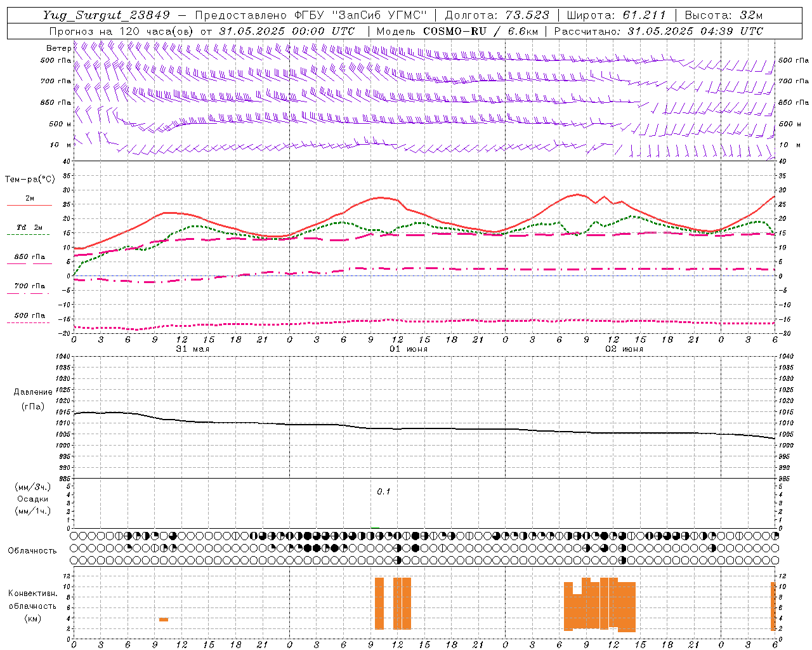Click the Ветер panel label
Viewport: 812px width, 650px height.
click(58, 48)
